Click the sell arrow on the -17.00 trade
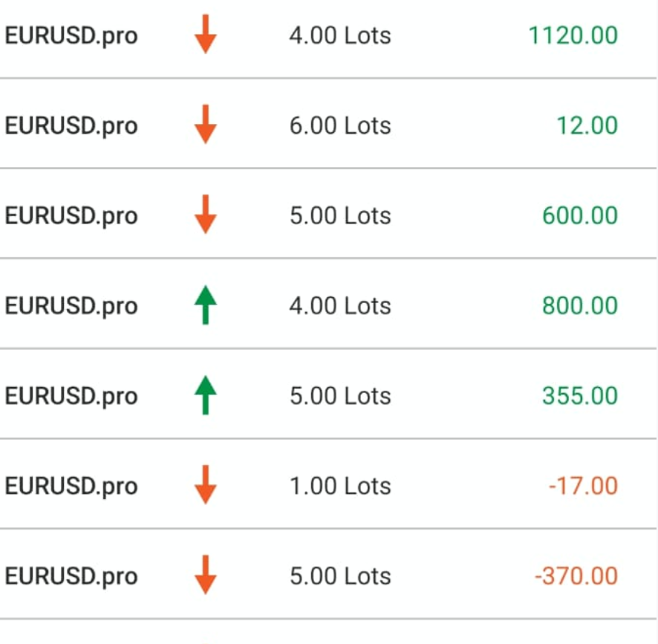This screenshot has width=658, height=644. point(206,486)
